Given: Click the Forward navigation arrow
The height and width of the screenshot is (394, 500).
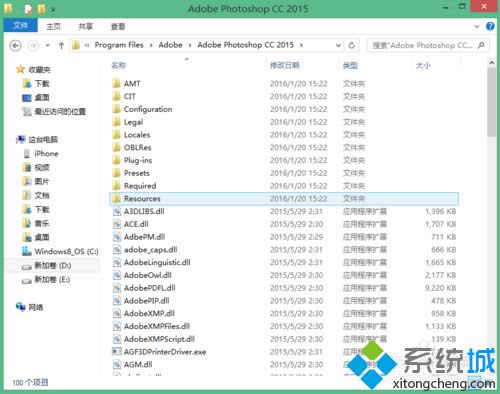Looking at the screenshot, I should [33, 45].
